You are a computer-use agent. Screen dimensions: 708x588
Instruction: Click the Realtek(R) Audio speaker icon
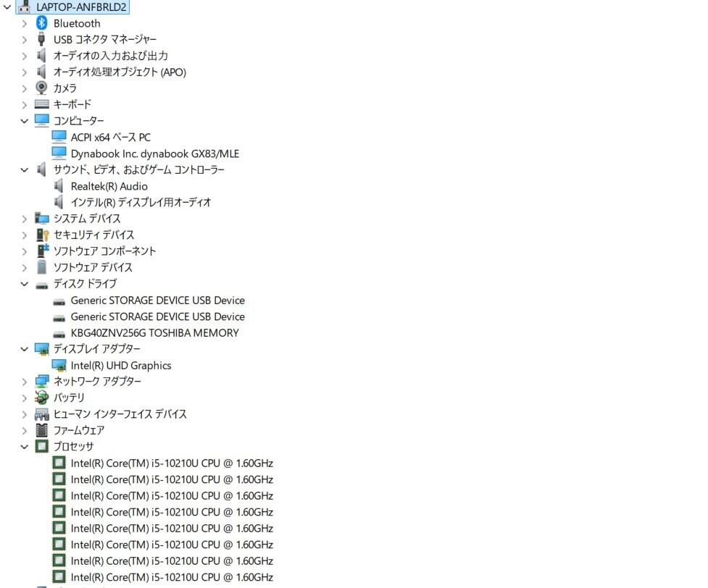click(59, 186)
